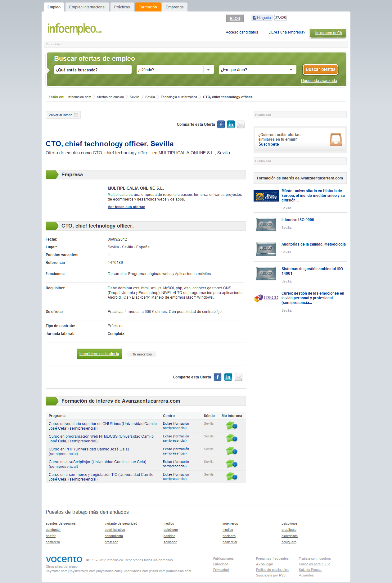Share the offer on Facebook, top icon

[x=221, y=124]
